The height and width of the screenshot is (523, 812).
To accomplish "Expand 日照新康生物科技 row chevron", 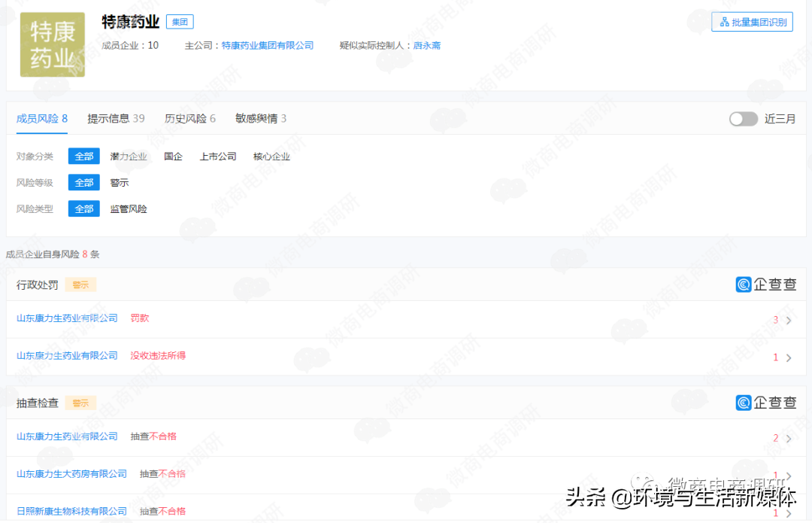I will (788, 513).
